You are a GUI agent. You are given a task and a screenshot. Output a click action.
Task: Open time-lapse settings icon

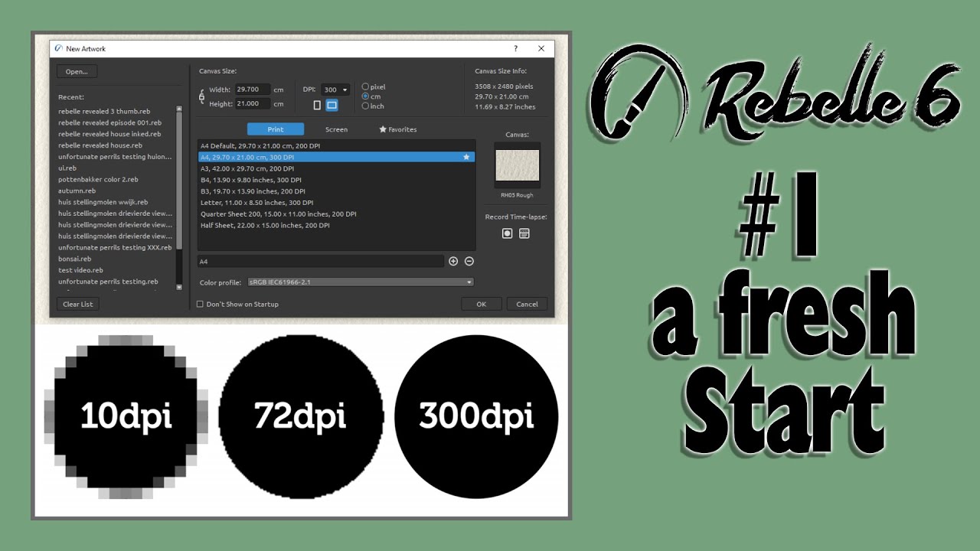(x=524, y=233)
